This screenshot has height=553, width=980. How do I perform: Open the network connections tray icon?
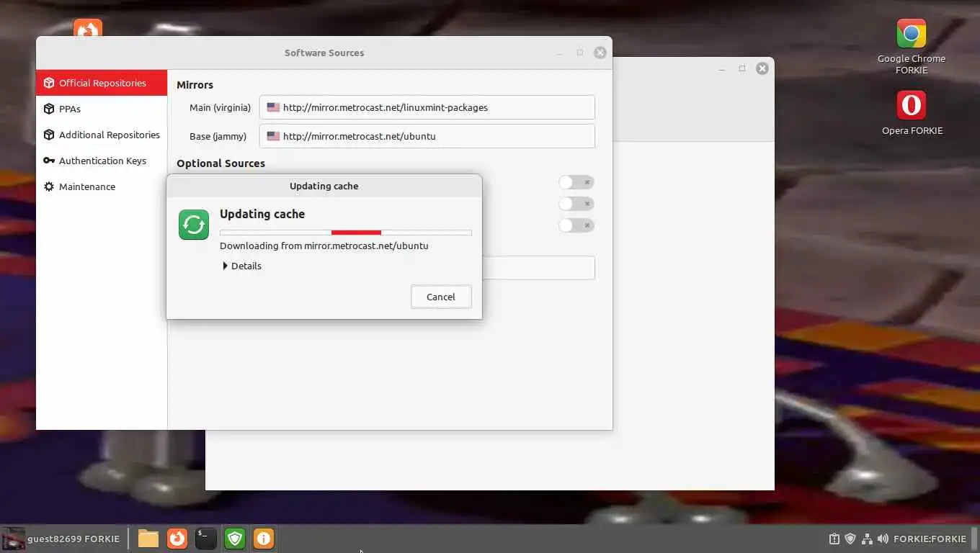[x=867, y=539]
